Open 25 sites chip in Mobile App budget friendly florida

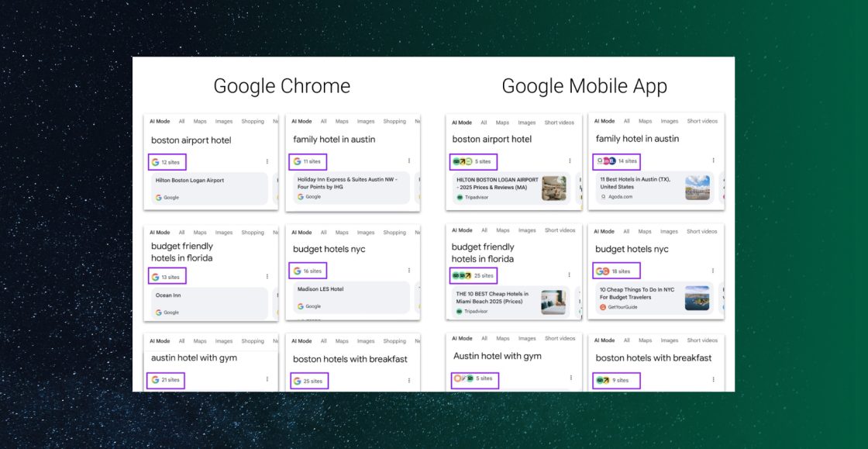click(474, 275)
